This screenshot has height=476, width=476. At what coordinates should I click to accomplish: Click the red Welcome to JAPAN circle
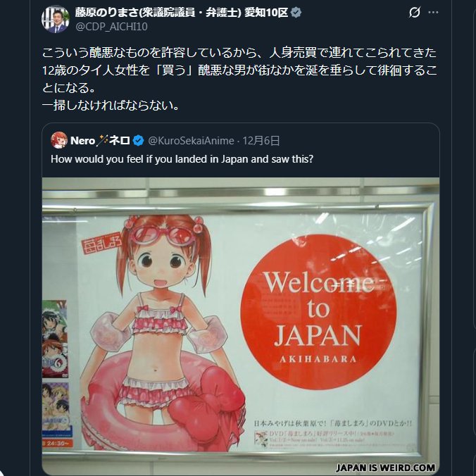(x=318, y=312)
